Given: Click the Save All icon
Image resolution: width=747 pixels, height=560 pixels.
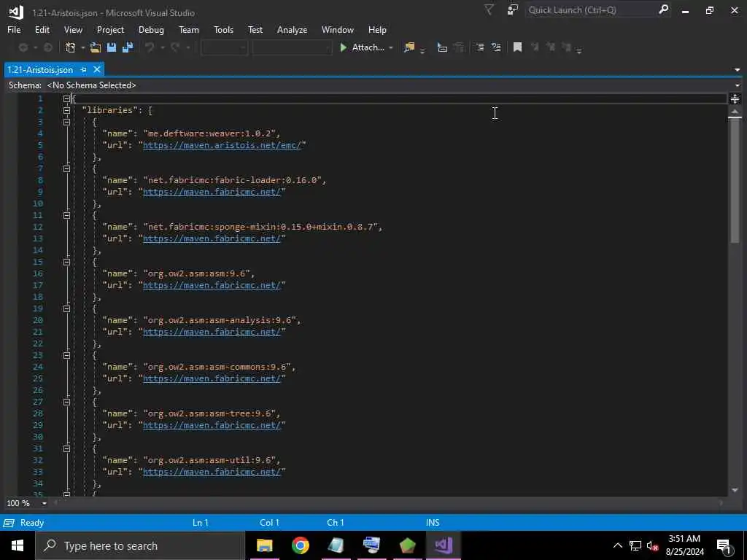Looking at the screenshot, I should 128,47.
